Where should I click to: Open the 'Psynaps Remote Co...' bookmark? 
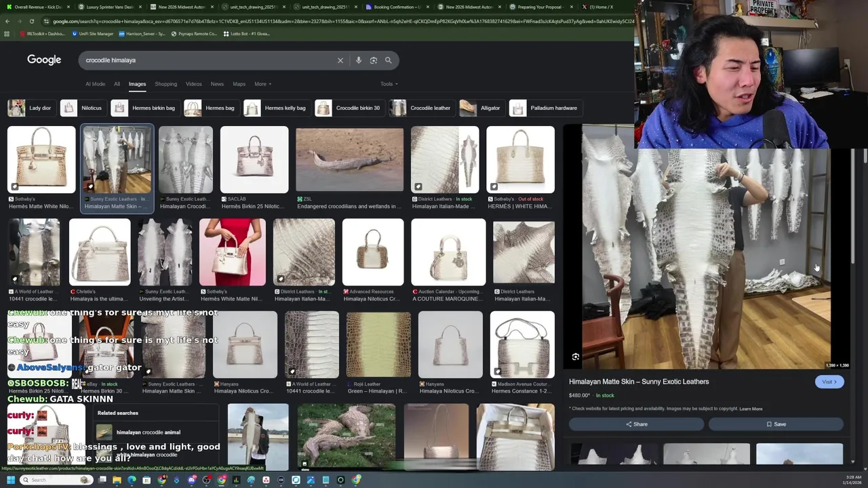[193, 33]
